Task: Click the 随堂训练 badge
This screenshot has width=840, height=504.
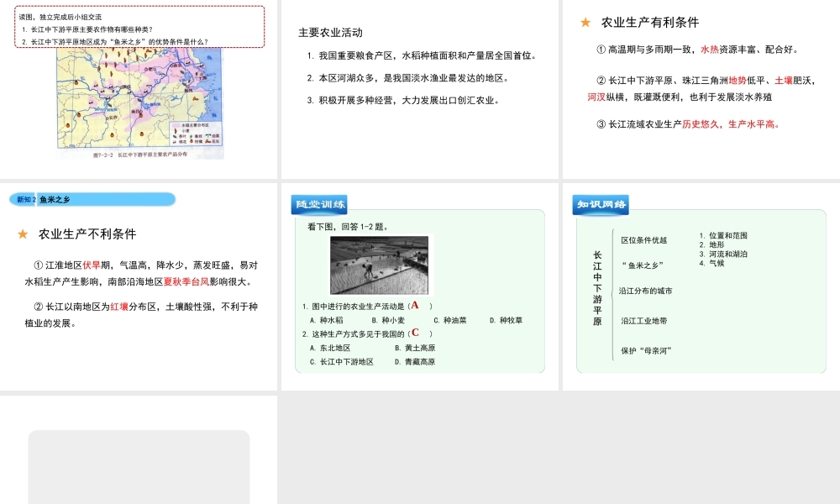Action: [x=318, y=205]
